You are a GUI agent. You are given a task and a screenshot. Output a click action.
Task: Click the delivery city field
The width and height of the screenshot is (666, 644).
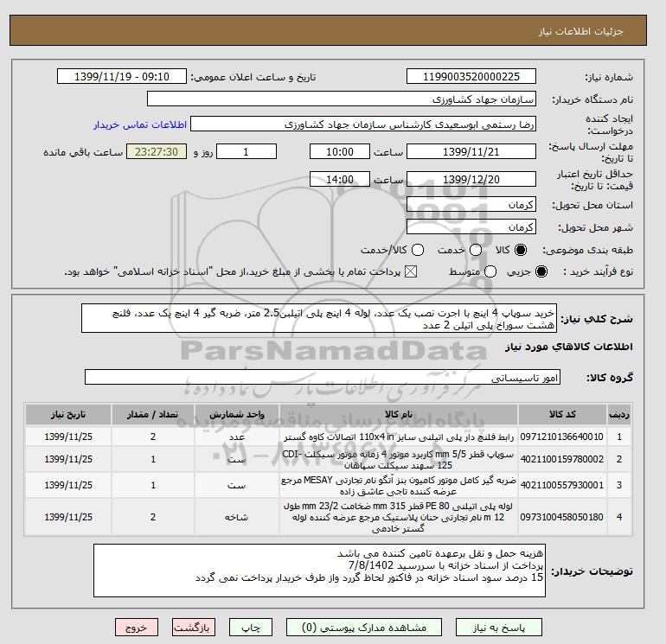471,226
